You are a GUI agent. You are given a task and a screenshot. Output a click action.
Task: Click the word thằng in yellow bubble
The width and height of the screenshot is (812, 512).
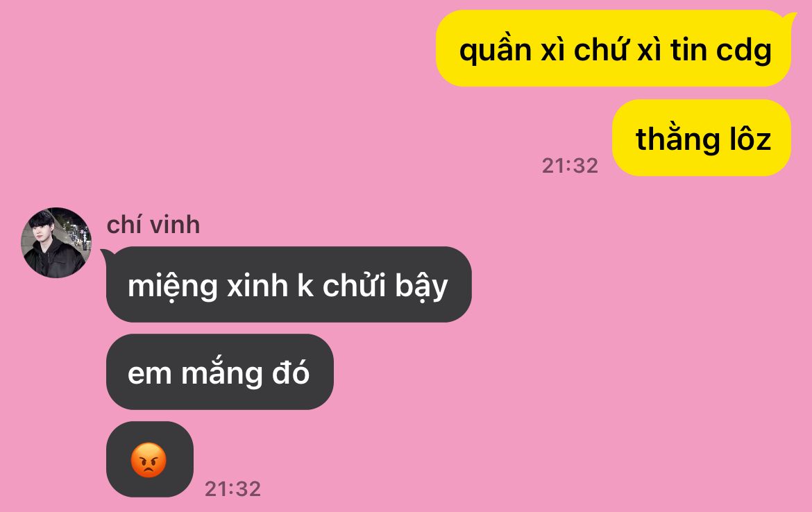click(x=677, y=138)
